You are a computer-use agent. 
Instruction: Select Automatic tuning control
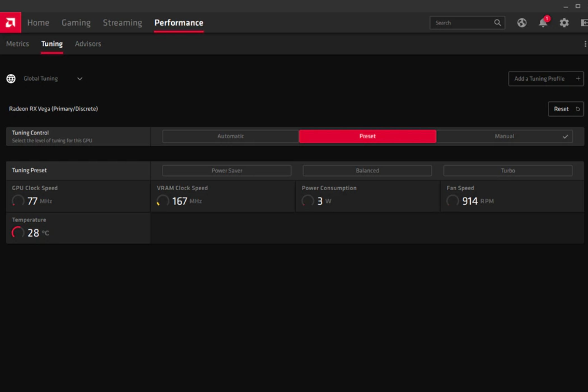click(231, 136)
